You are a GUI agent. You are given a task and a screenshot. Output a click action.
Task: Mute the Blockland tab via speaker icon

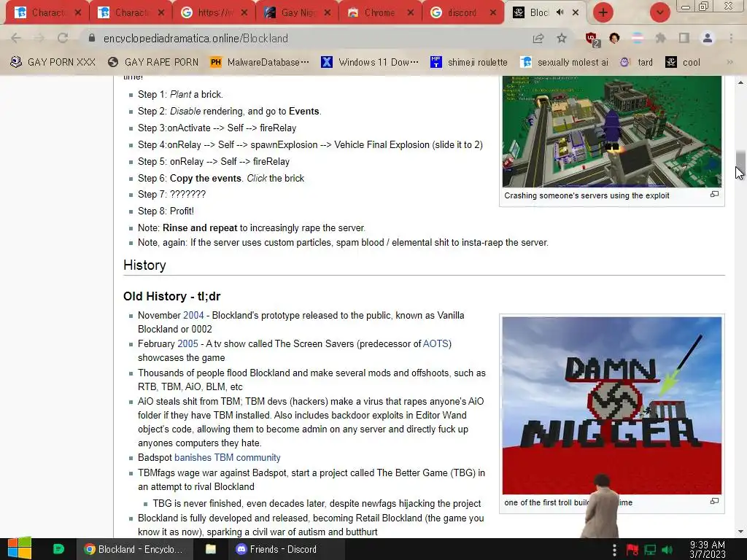coord(560,12)
